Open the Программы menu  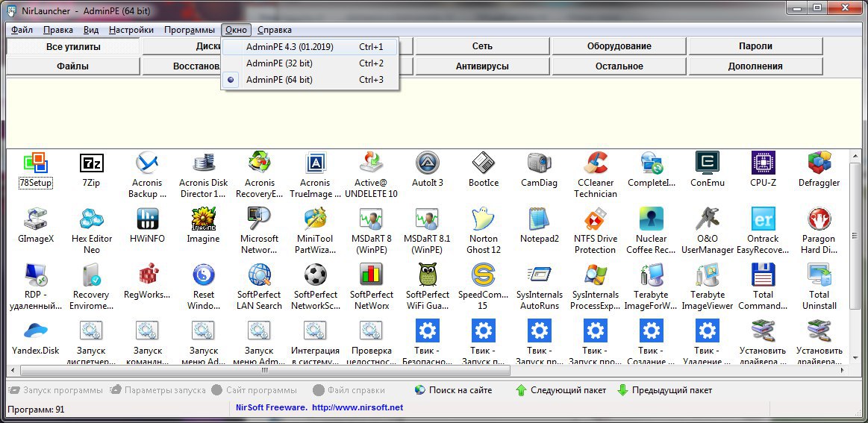190,30
